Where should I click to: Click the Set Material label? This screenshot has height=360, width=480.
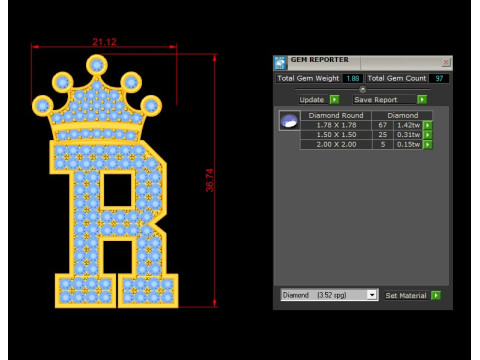tap(406, 295)
